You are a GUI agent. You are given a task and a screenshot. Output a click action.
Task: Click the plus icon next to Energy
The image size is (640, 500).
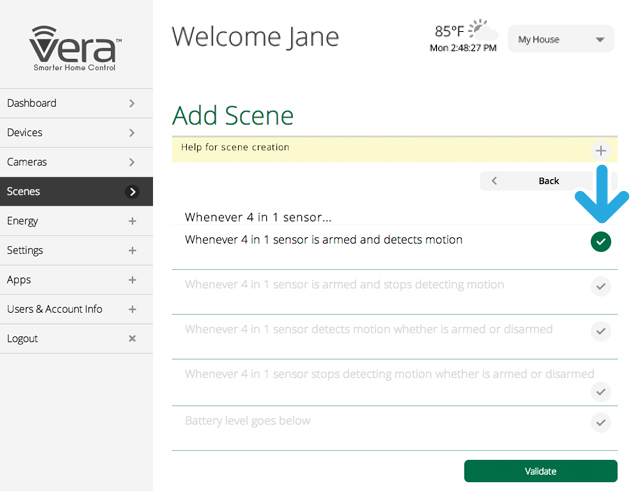click(132, 221)
